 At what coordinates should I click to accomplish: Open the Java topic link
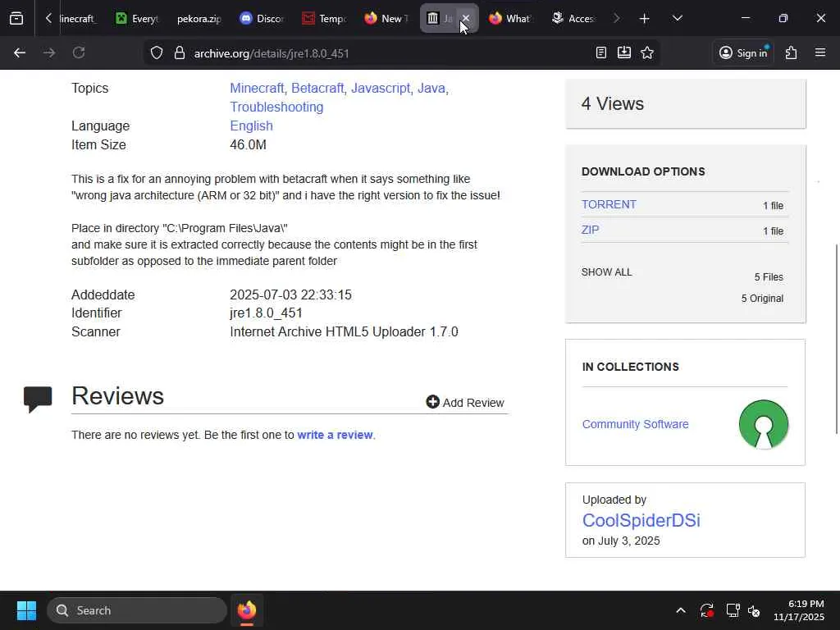coord(431,88)
